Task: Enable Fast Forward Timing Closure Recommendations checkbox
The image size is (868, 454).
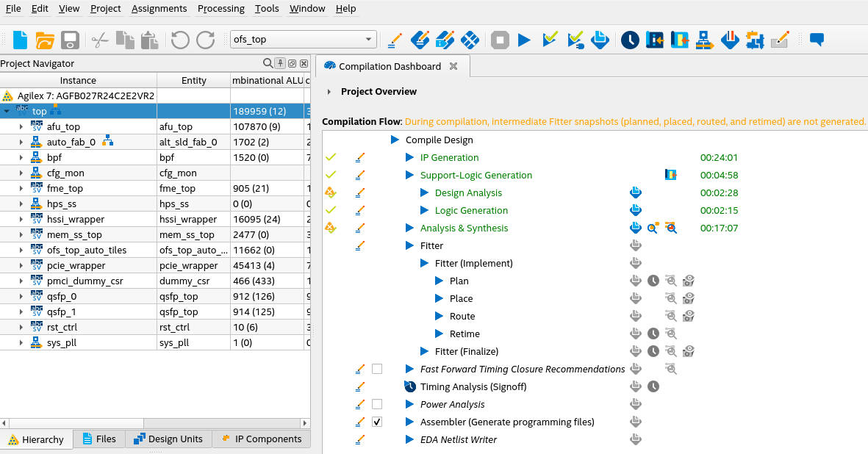Action: pos(377,370)
